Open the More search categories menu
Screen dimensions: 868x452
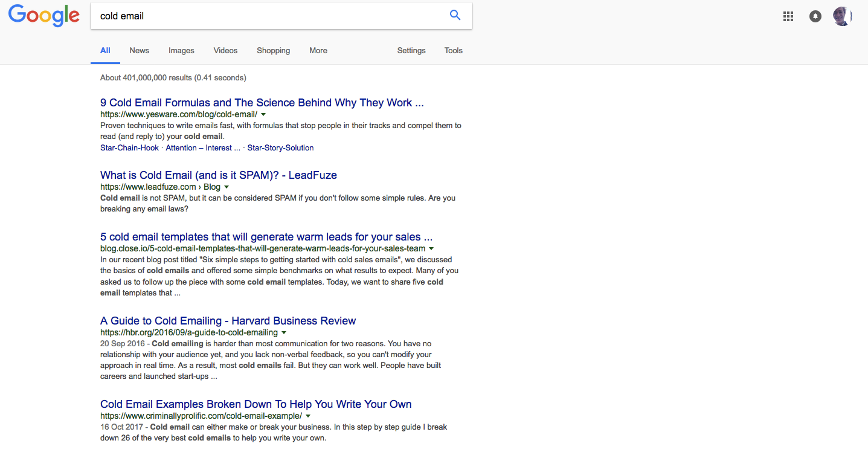click(318, 51)
